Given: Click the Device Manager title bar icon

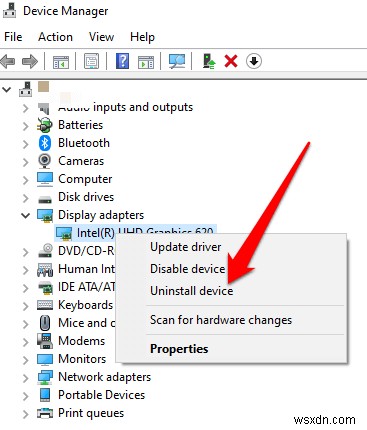Looking at the screenshot, I should 9,10.
